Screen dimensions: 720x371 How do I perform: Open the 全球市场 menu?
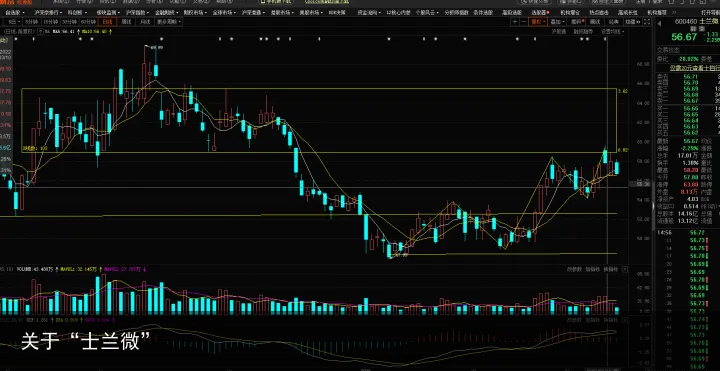click(224, 12)
